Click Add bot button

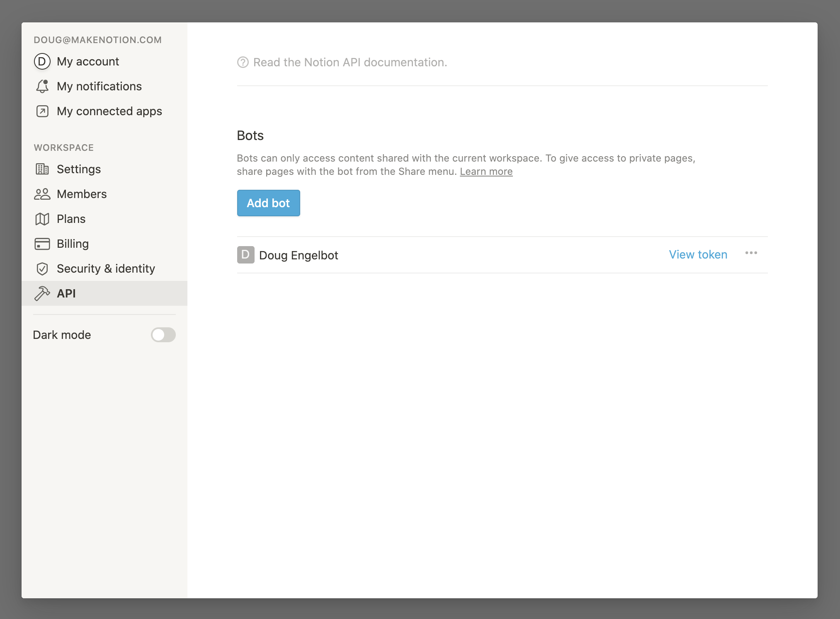point(268,203)
